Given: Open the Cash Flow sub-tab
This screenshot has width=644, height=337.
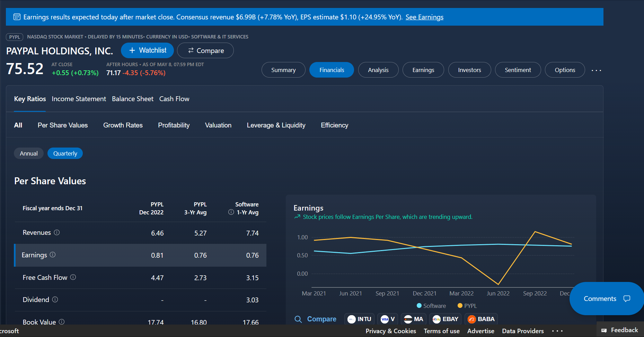Looking at the screenshot, I should click(174, 99).
